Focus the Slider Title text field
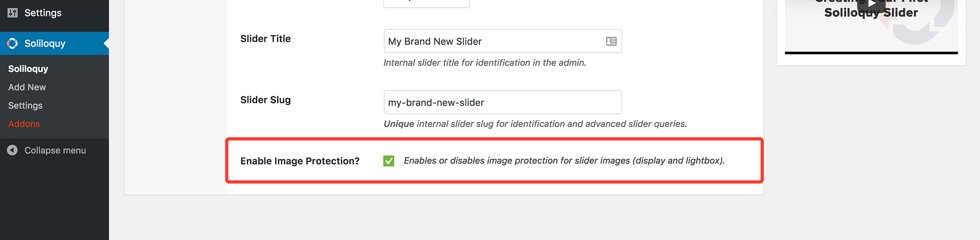This screenshot has height=240, width=980. 493,41
